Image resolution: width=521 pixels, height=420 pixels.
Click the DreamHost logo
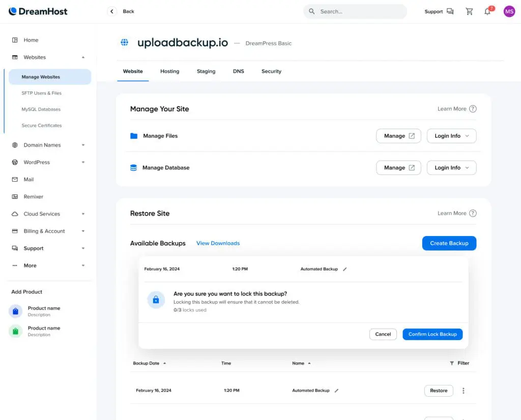[x=38, y=11]
